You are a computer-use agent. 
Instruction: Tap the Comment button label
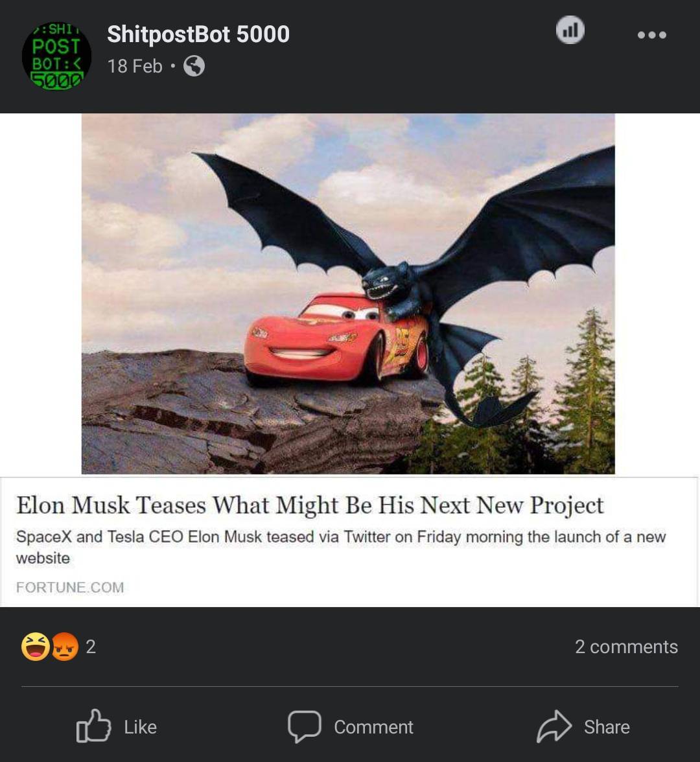tap(373, 727)
